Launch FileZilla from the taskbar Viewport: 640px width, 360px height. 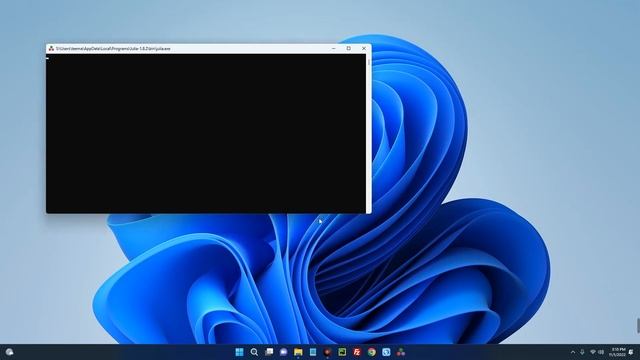(357, 352)
